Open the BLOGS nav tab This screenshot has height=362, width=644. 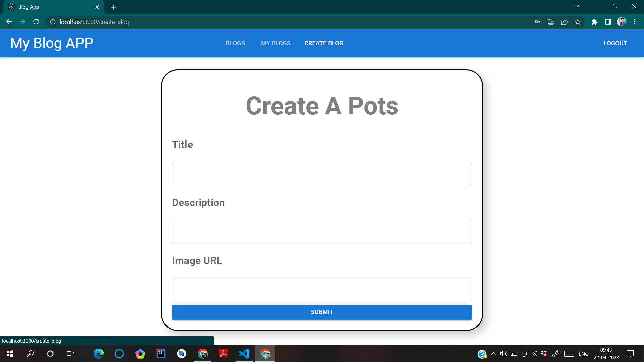(x=235, y=43)
